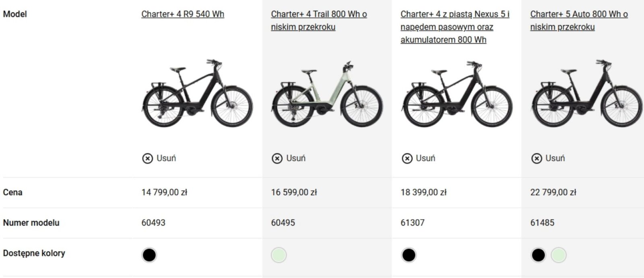Click the 22 799,00 zł price

click(x=553, y=192)
